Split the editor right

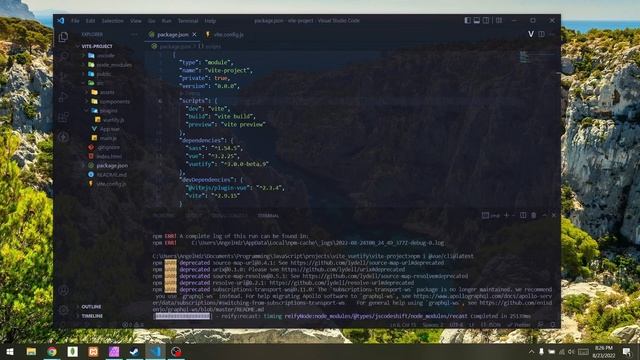(541, 34)
